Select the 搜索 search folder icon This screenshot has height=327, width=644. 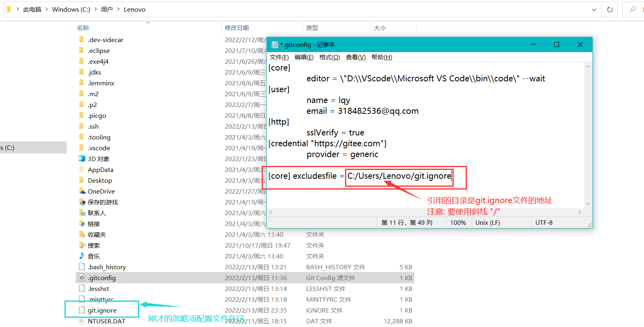[x=82, y=245]
